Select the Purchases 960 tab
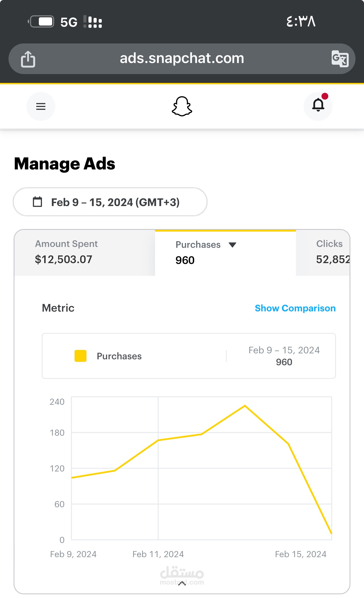This screenshot has width=364, height=598. (225, 253)
